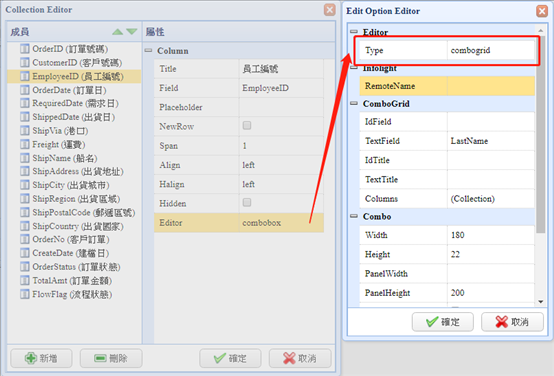The width and height of the screenshot is (554, 376).
Task: Toggle the Hidden checkbox
Action: click(x=247, y=202)
